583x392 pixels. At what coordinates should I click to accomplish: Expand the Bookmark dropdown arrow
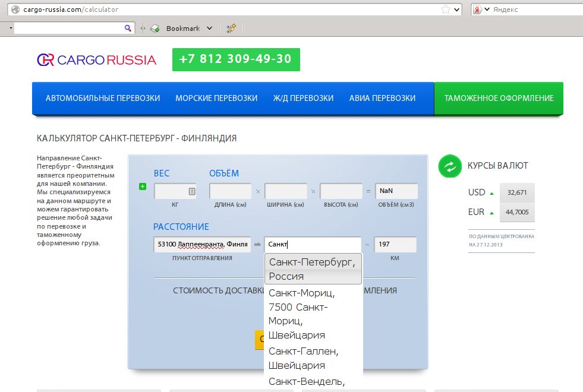209,29
